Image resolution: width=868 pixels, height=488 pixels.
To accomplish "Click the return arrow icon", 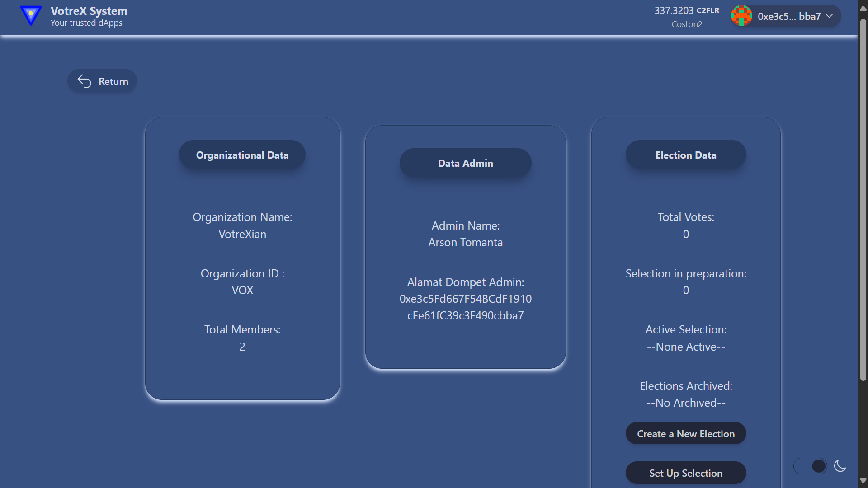I will click(x=85, y=81).
